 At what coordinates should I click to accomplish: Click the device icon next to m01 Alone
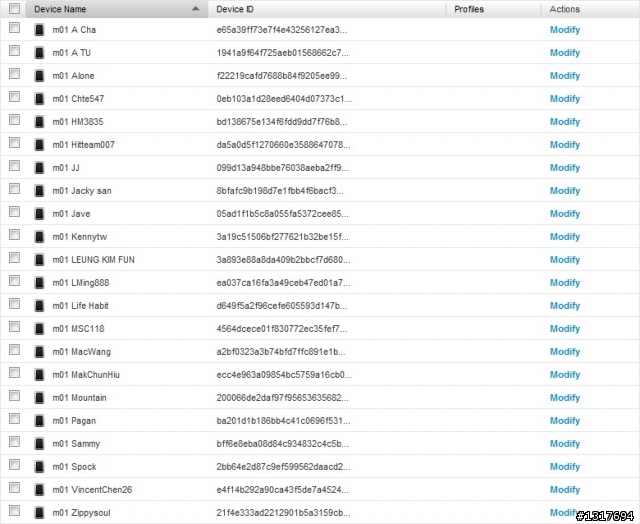point(39,76)
